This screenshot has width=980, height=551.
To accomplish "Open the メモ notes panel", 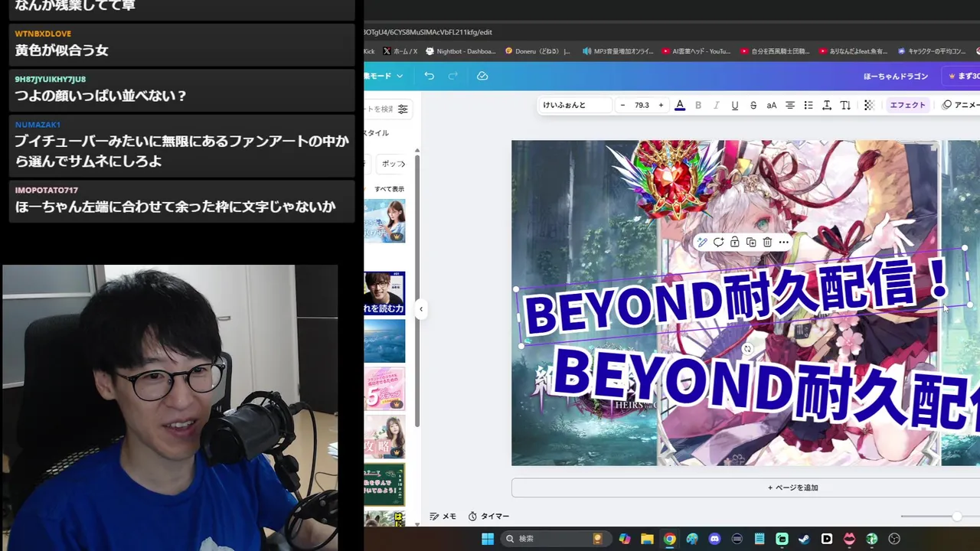I will click(443, 517).
